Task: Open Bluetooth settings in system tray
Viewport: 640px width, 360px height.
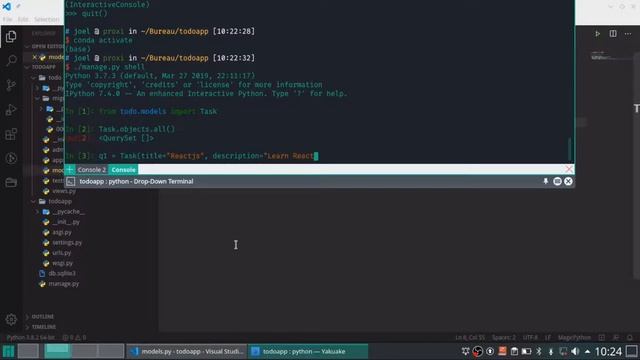Action: (x=539, y=351)
